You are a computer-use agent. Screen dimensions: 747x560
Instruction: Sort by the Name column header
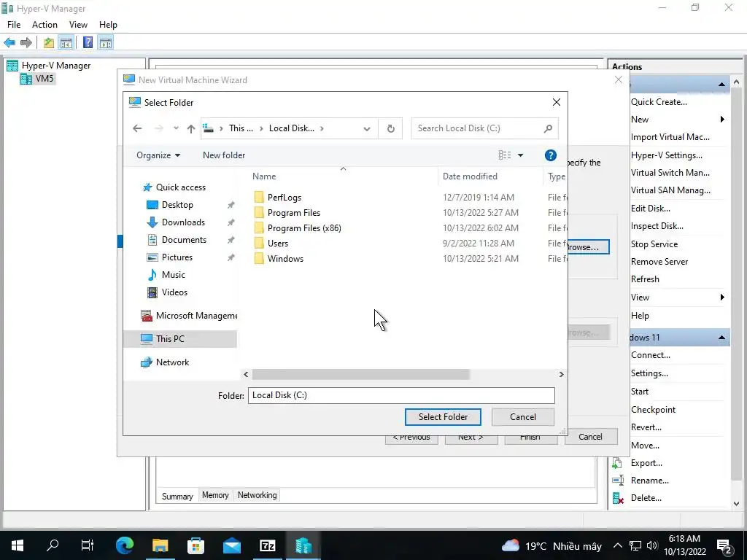[264, 176]
